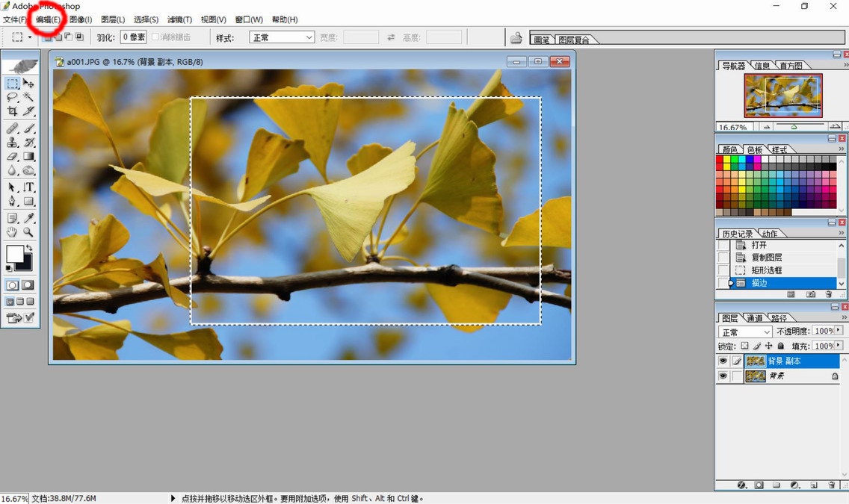Activate the Zoom magnifier tool
Screen dimensions: 849x504
(x=28, y=233)
